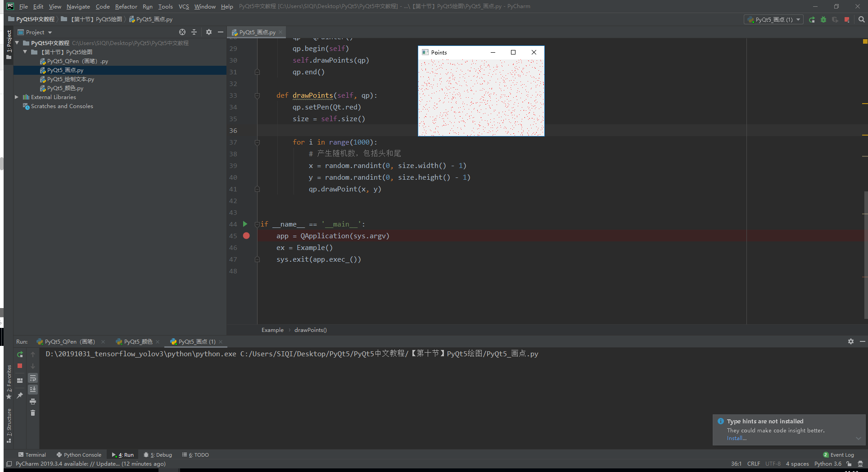This screenshot has width=868, height=472.
Task: Change line separator via CRLF indicator
Action: (754, 464)
